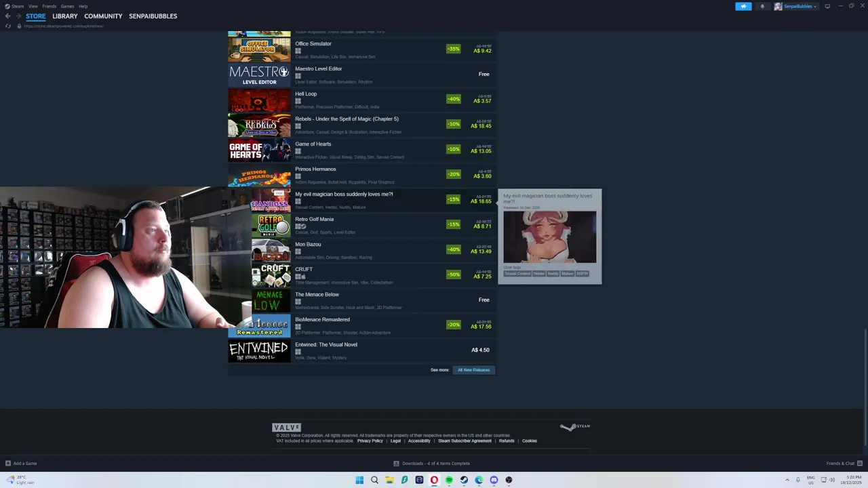Open Primos Hermanos listing
Image resolution: width=868 pixels, height=488 pixels.
362,175
